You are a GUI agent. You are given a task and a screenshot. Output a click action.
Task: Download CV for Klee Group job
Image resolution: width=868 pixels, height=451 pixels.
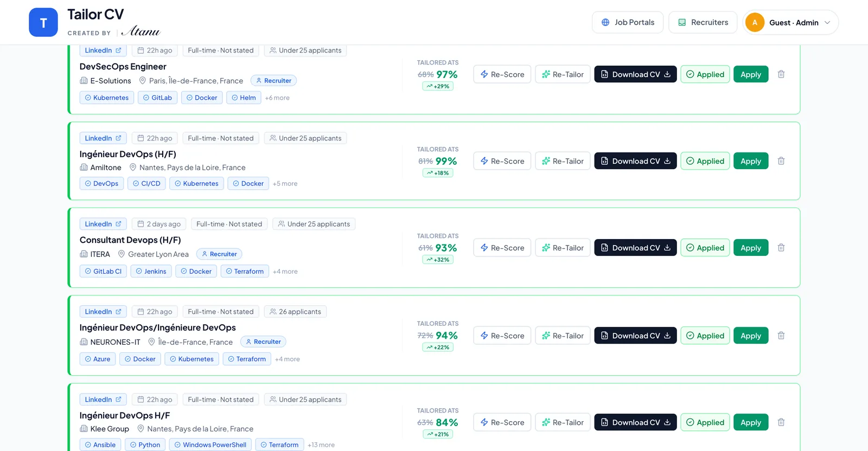635,422
